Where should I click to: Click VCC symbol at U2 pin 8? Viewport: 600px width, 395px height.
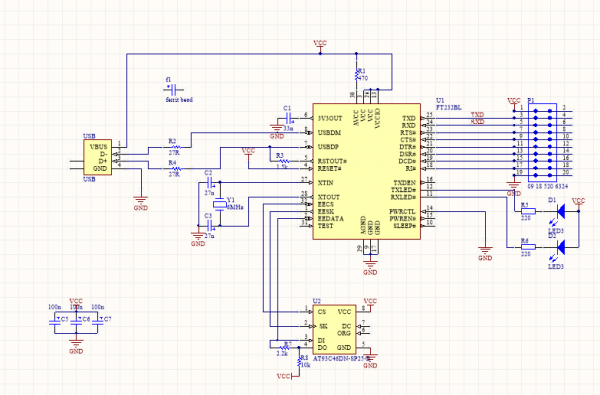coord(370,304)
